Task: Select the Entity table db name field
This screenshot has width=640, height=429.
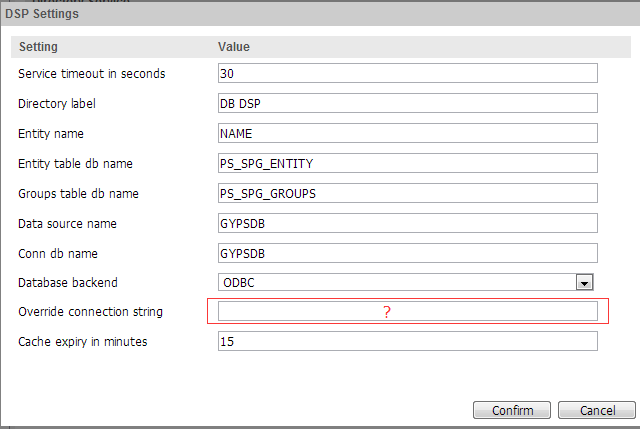Action: point(407,163)
